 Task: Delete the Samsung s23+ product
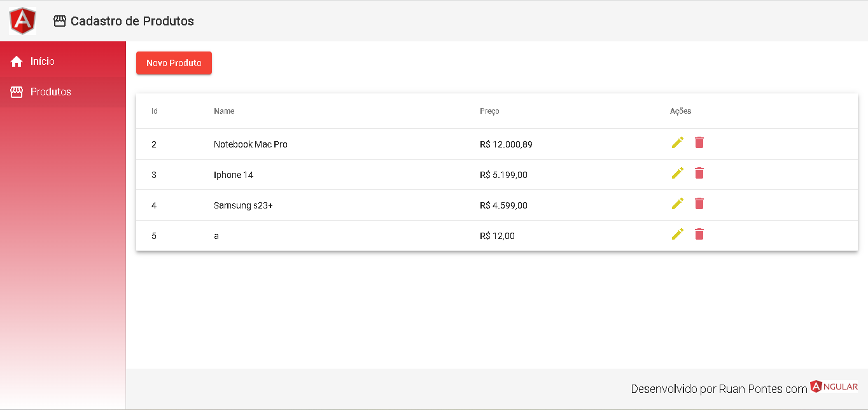tap(699, 203)
